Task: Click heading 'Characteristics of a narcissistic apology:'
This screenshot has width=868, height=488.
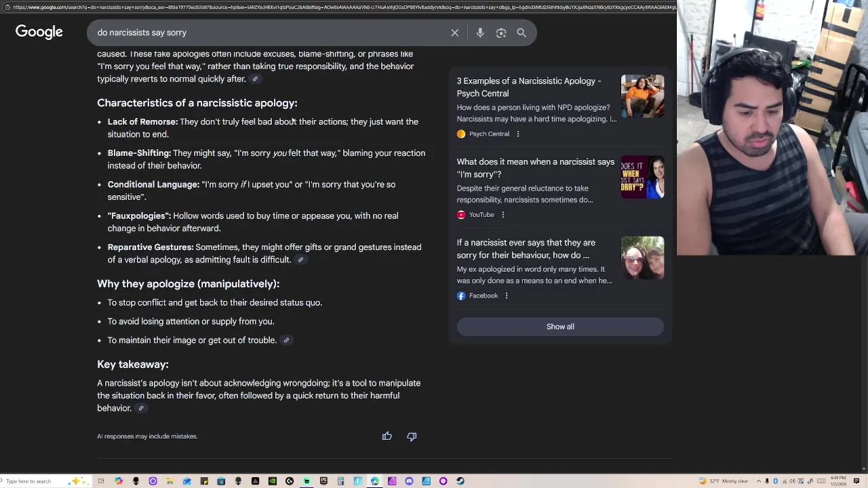Action: pos(197,103)
